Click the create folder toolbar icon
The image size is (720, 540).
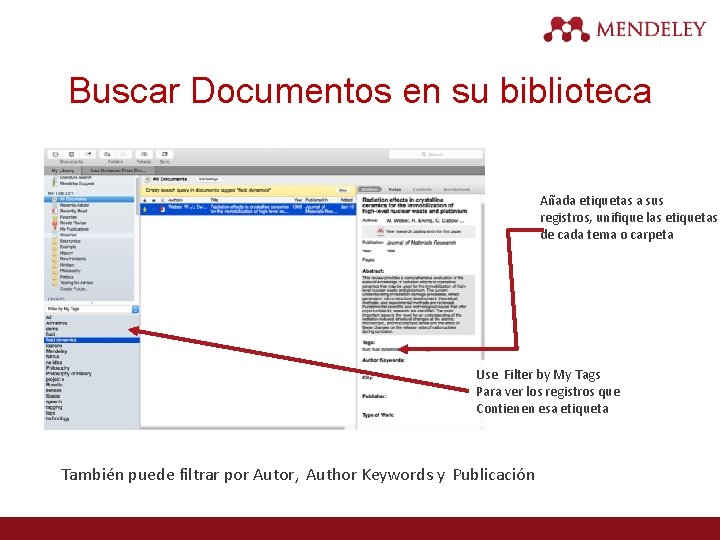pyautogui.click(x=107, y=154)
